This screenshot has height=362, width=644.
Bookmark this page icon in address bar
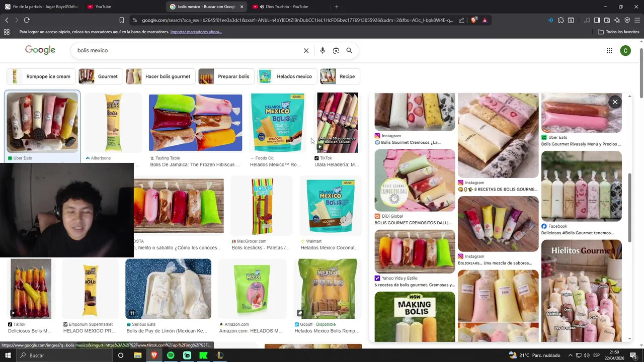(x=121, y=20)
